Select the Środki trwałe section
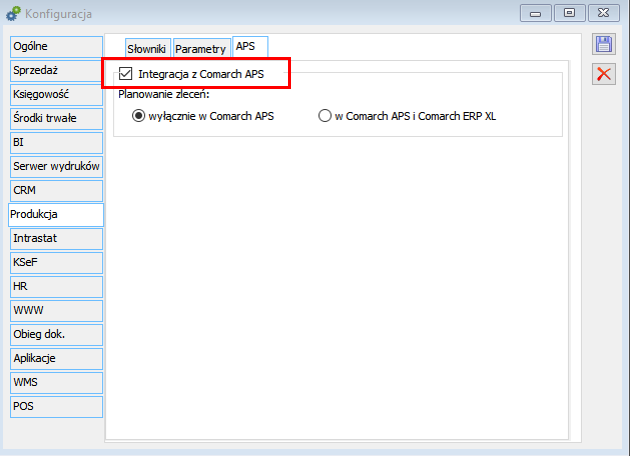 tap(56, 119)
